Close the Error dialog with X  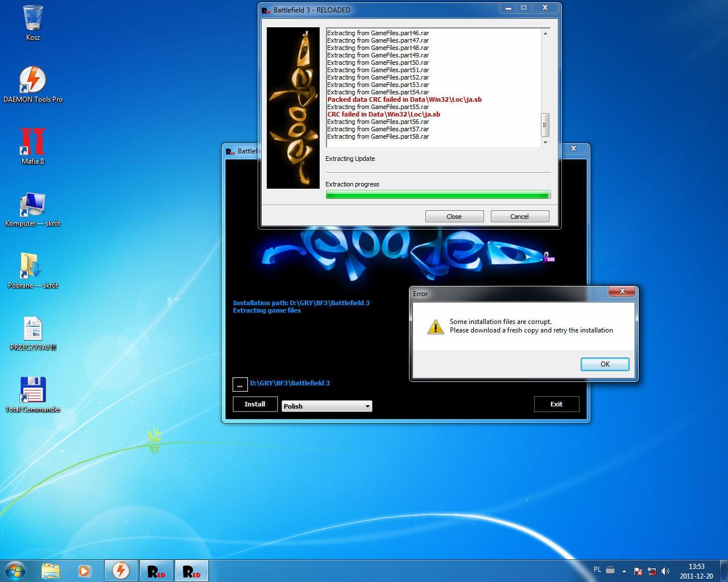coord(622,291)
